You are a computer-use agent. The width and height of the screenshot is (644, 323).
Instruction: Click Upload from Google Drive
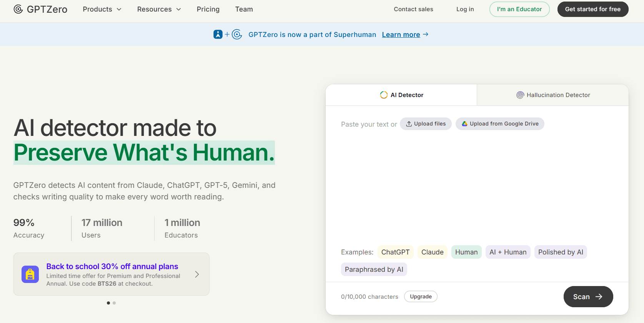pos(500,124)
